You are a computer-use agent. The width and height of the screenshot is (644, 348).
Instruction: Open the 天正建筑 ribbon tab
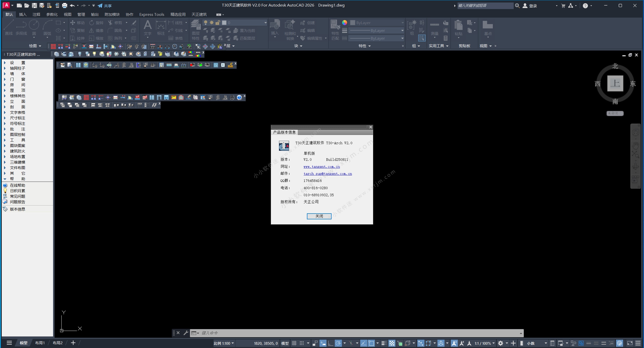199,14
